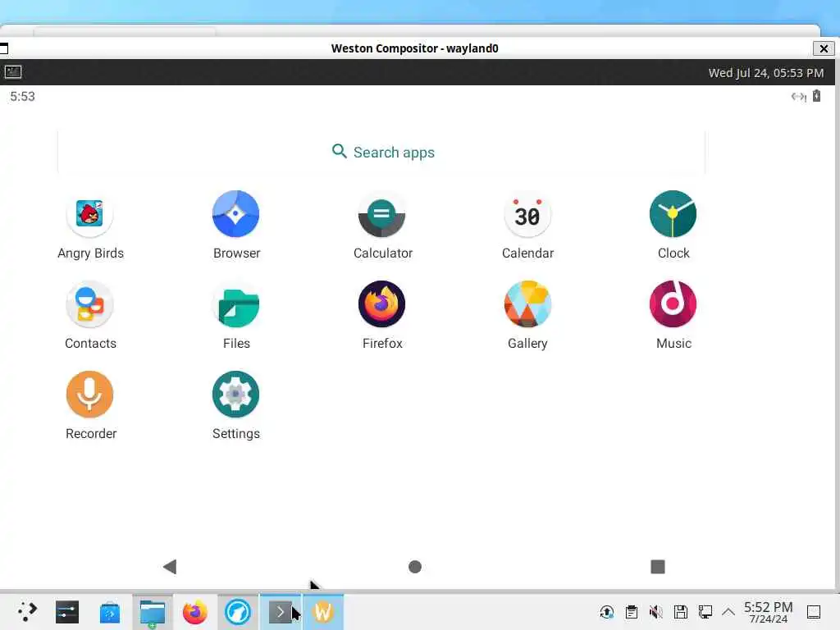Open Android Settings app

click(235, 395)
